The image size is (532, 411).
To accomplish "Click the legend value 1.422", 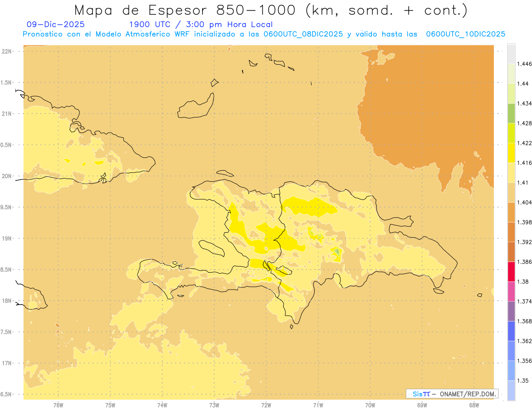I will click(524, 143).
